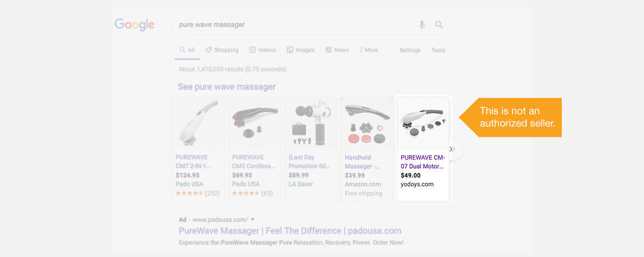The height and width of the screenshot is (257, 644).
Task: Open search Tools options
Action: [438, 50]
